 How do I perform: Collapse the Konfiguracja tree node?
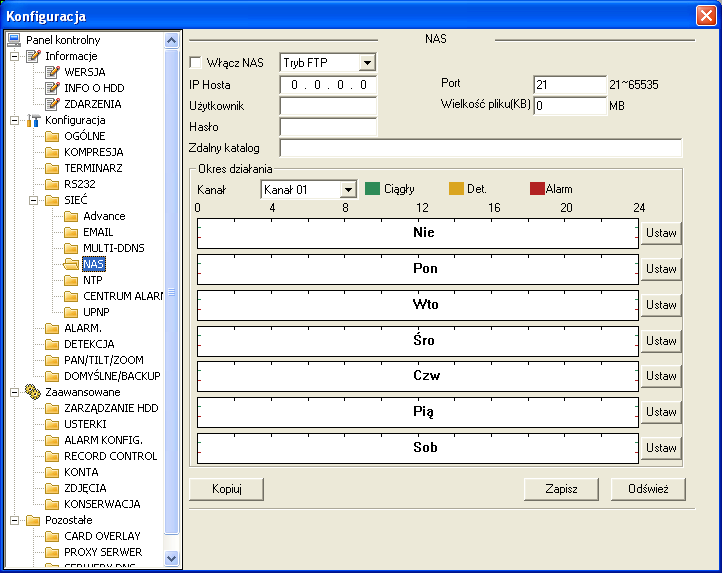tap(15, 120)
